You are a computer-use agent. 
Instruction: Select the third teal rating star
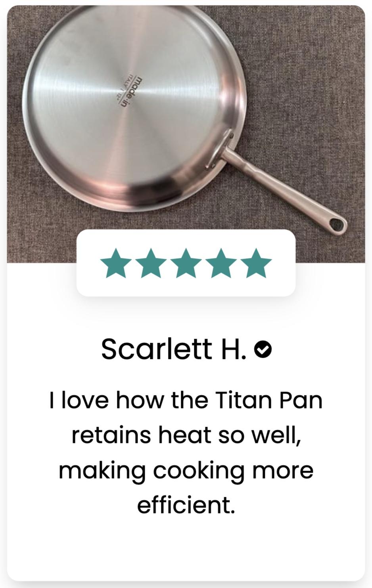186,263
